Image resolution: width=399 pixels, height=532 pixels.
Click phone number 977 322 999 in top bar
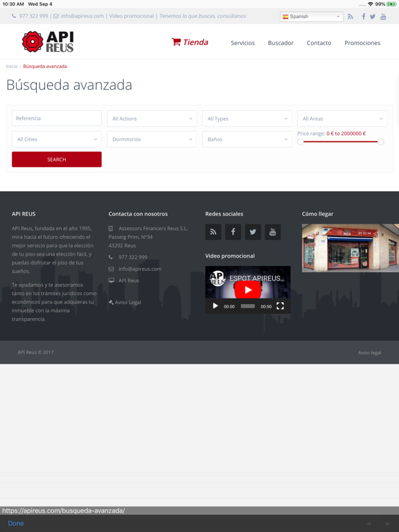pyautogui.click(x=33, y=16)
